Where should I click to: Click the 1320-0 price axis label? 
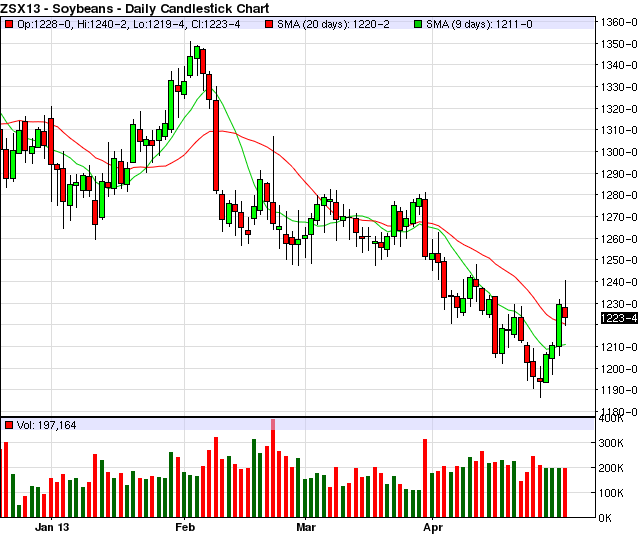(620, 109)
